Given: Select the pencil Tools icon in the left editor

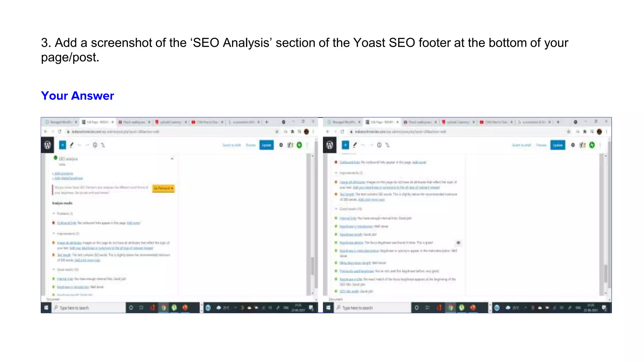Looking at the screenshot, I should (72, 145).
